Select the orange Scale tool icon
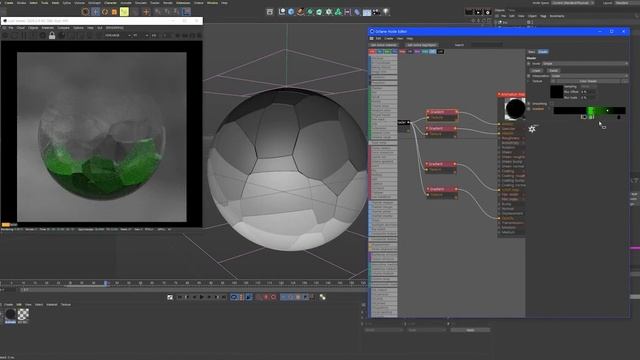The image size is (640, 360). [114, 12]
